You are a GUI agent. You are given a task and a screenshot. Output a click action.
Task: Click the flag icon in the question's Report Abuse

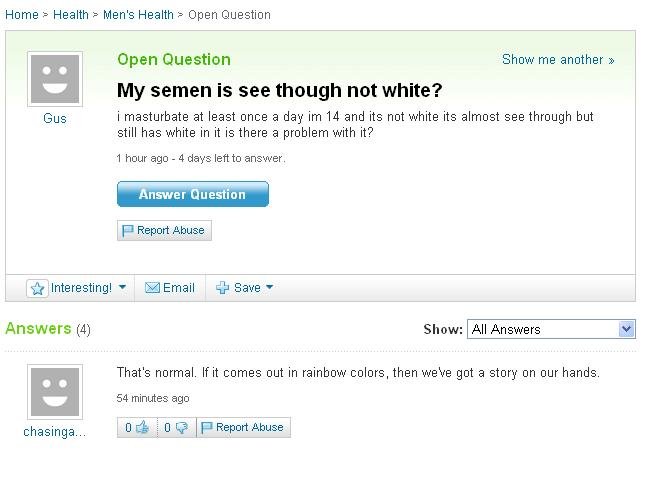[128, 230]
